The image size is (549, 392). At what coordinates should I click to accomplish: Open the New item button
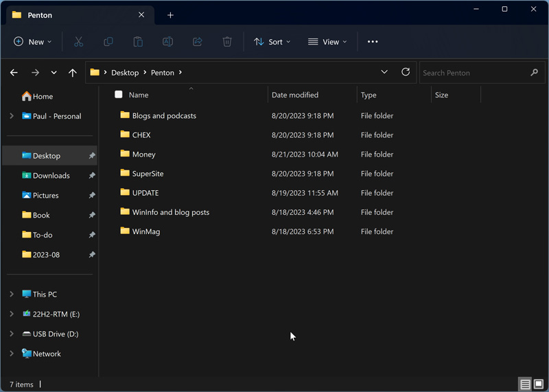pyautogui.click(x=32, y=42)
